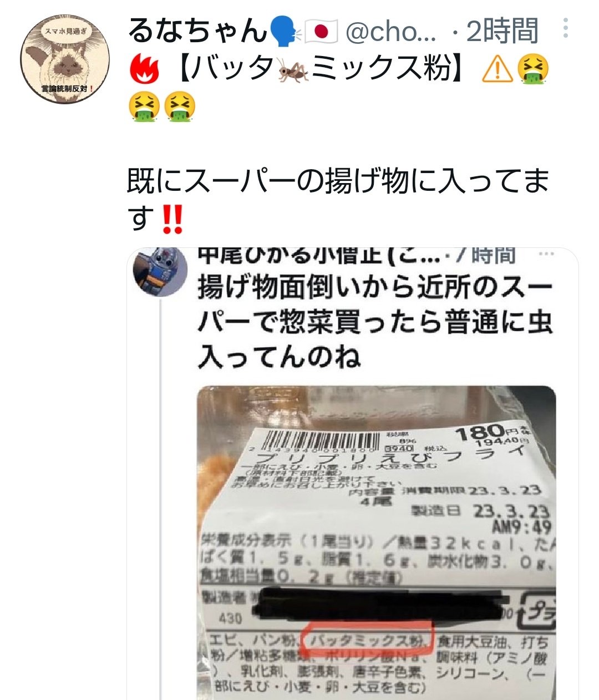Tap the Japan flag emoji beside the name

point(322,32)
